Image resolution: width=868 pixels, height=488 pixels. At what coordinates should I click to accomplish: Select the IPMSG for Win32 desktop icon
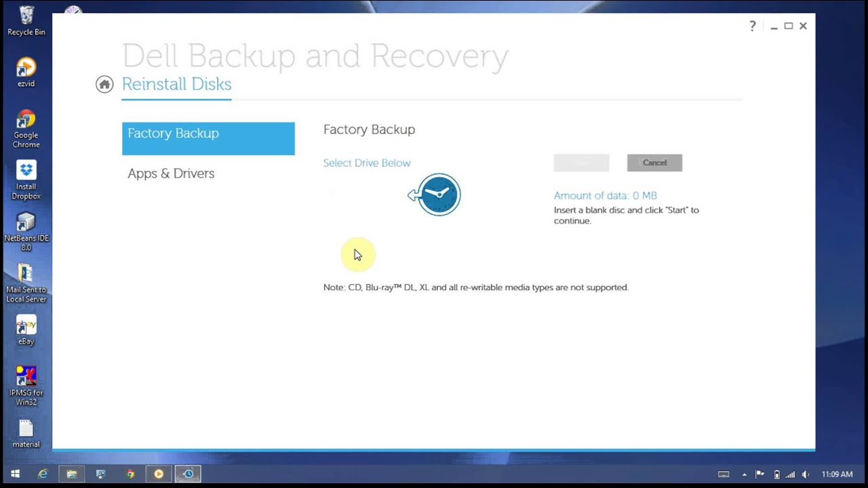tap(26, 386)
